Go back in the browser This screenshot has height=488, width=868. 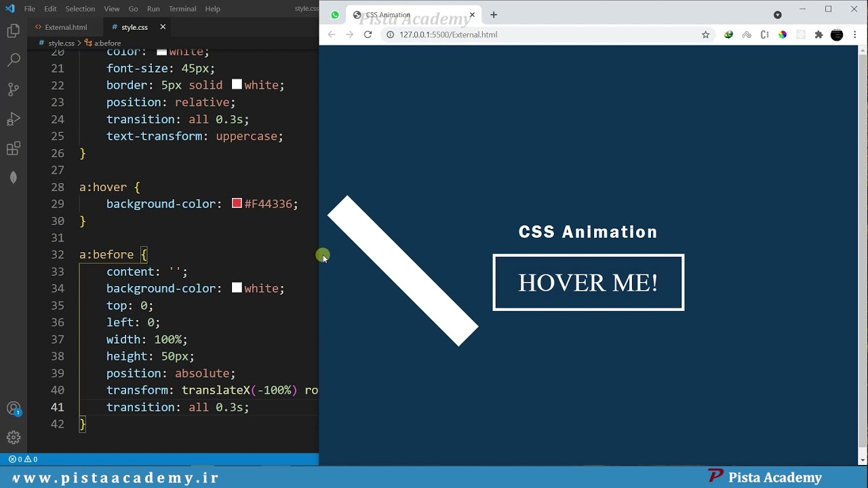(332, 35)
